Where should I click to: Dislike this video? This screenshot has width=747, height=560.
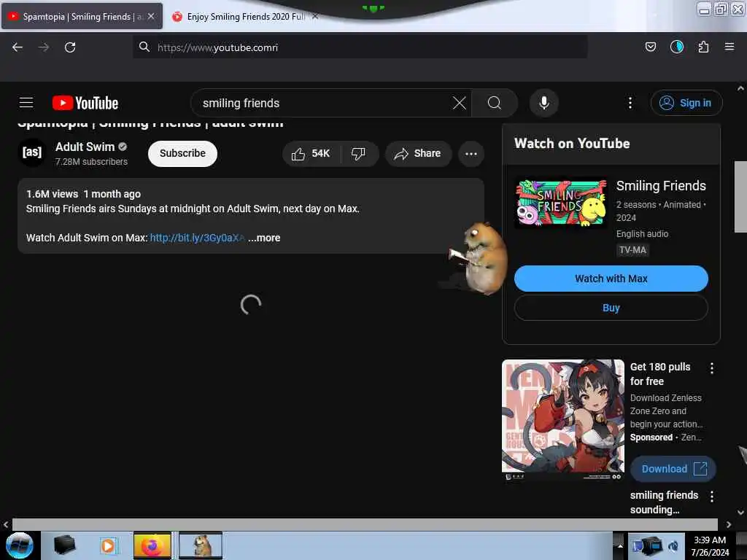click(x=359, y=153)
